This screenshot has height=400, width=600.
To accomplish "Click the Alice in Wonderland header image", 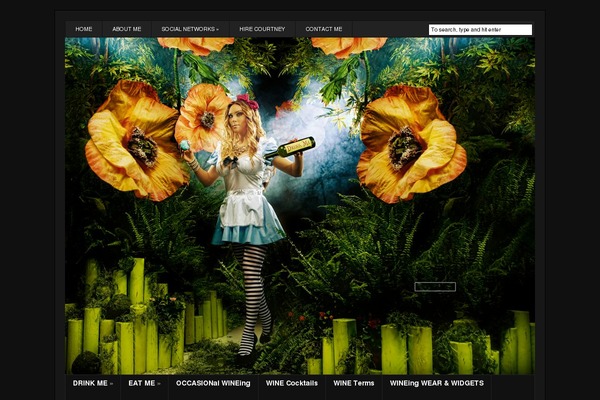I will pos(300,206).
